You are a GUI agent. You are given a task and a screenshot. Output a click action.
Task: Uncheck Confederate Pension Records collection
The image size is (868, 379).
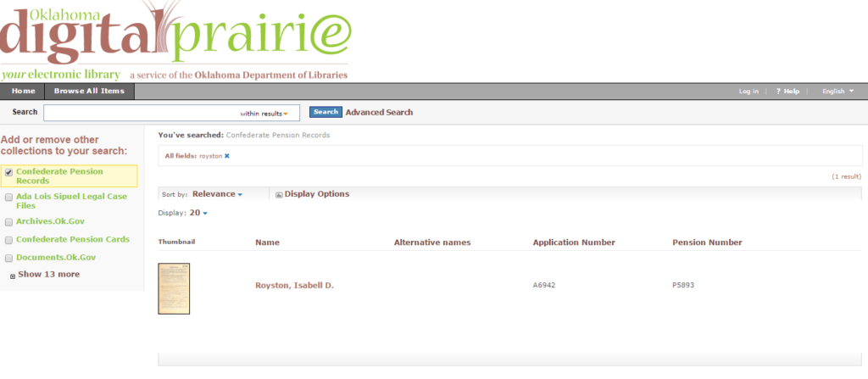(8, 172)
